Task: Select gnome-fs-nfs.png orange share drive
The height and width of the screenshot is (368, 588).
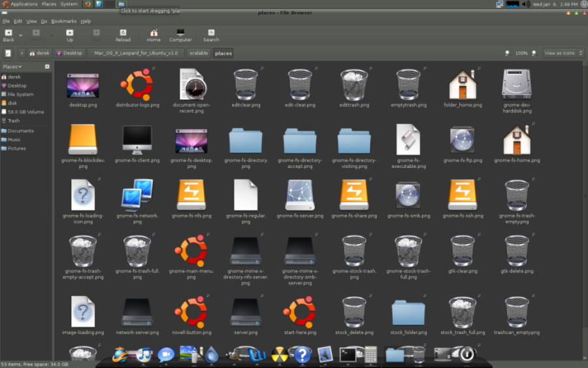Action: [191, 195]
